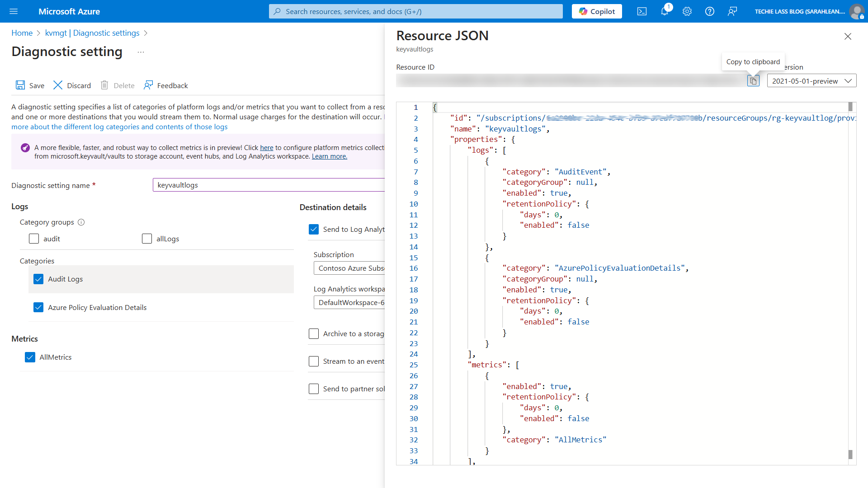Follow the Learn more link

tap(329, 156)
